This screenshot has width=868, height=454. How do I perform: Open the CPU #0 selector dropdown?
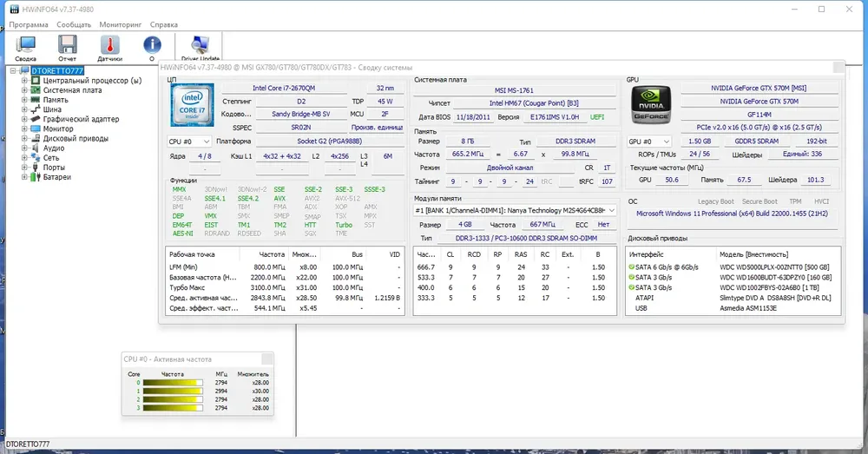point(188,141)
